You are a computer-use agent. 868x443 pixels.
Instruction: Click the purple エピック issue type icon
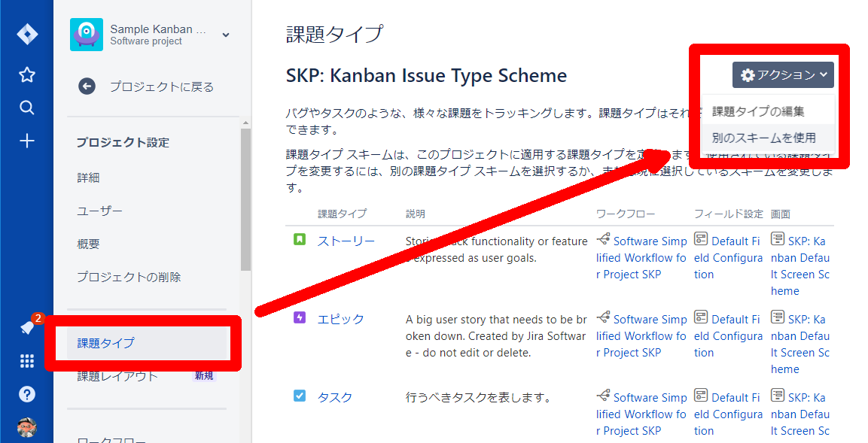click(x=300, y=317)
